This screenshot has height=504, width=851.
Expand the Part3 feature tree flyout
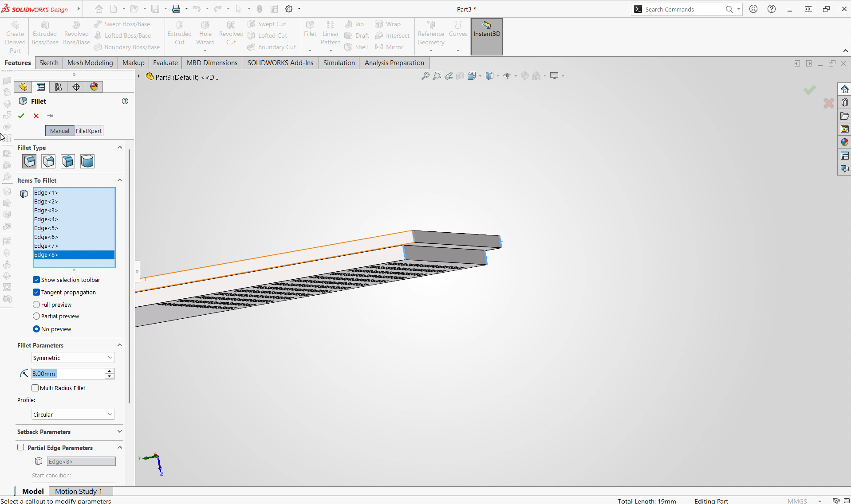point(139,77)
